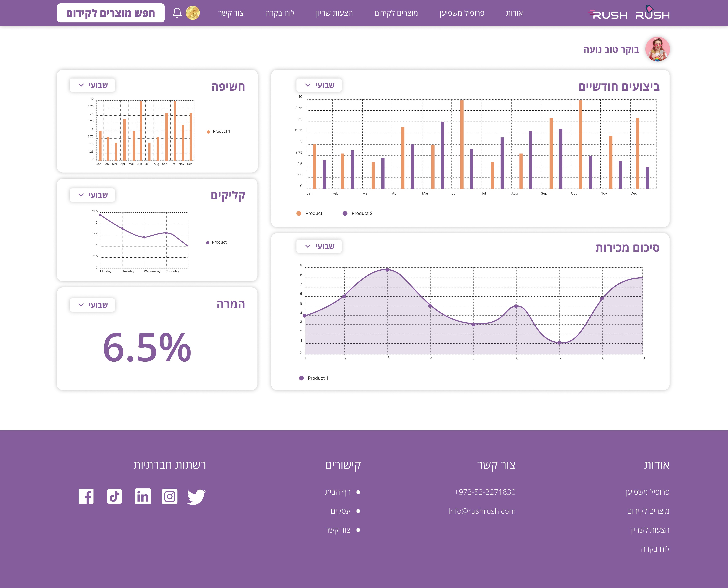Image resolution: width=728 pixels, height=588 pixels.
Task: Toggle Product 1 legend in חשיפה chart
Action: tap(218, 131)
